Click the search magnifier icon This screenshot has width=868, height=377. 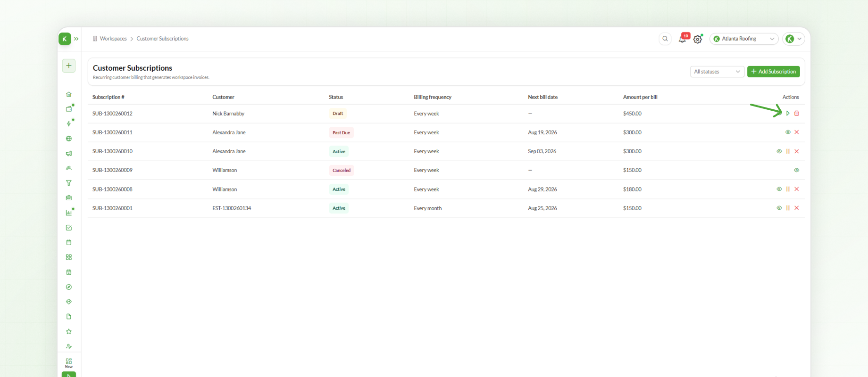[x=665, y=39]
